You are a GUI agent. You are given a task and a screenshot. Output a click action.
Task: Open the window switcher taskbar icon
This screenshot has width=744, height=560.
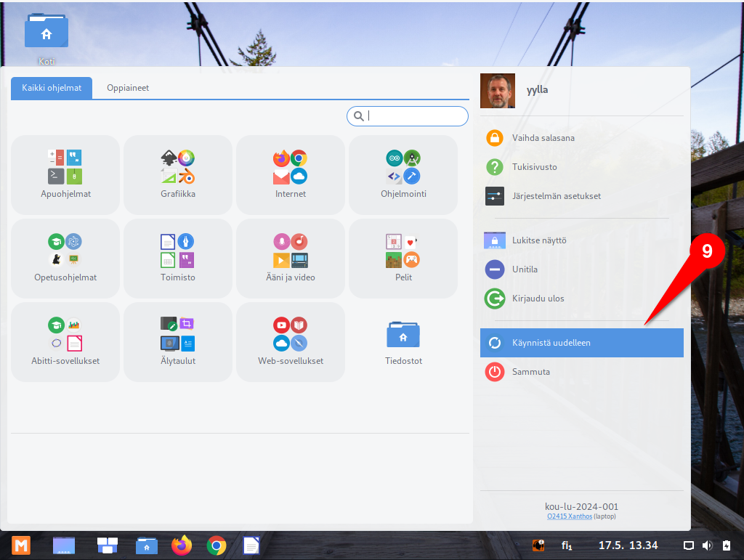click(108, 545)
